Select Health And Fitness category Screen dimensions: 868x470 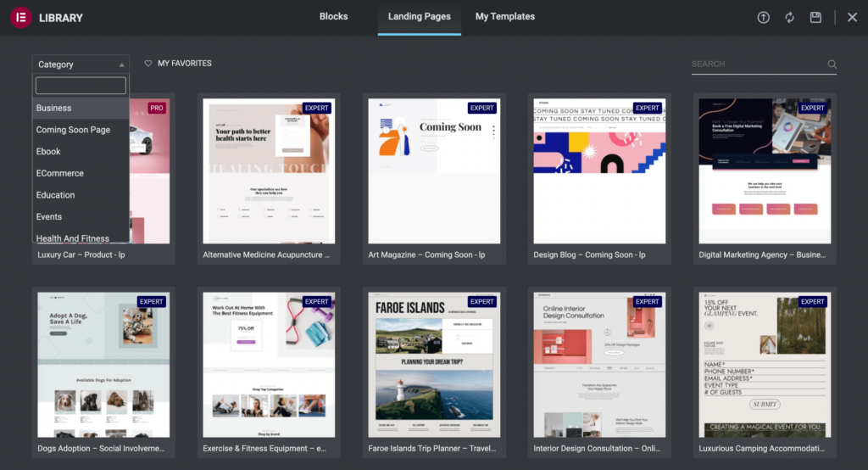[x=81, y=238]
